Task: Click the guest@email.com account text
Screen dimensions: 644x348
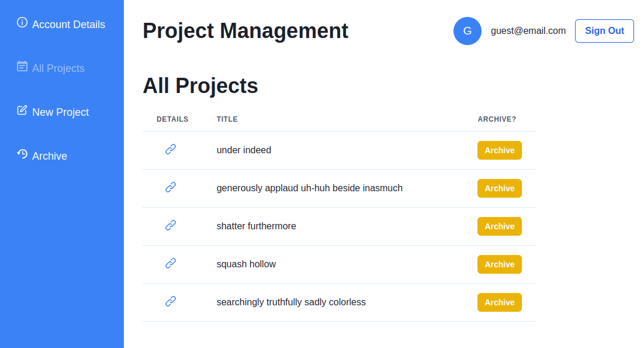Action: pyautogui.click(x=528, y=31)
